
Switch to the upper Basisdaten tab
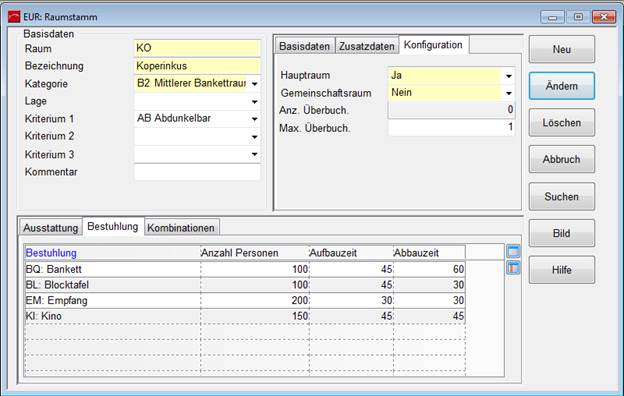click(304, 46)
